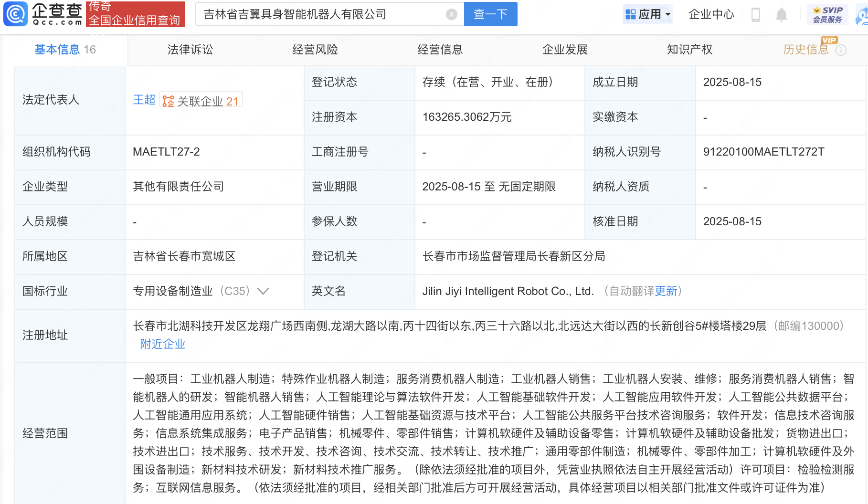This screenshot has height=504, width=868.
Task: Open the 历史信息 VIP tab
Action: (806, 50)
